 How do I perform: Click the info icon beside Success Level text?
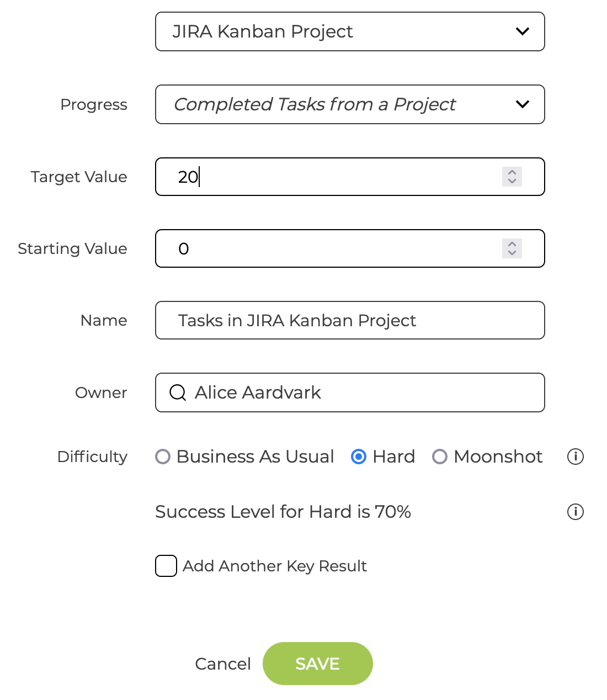(576, 512)
